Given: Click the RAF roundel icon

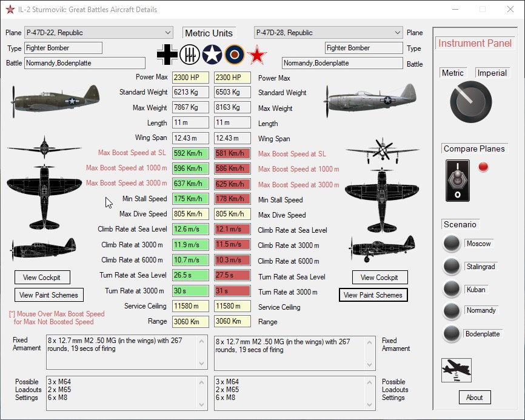Looking at the screenshot, I should pos(235,54).
